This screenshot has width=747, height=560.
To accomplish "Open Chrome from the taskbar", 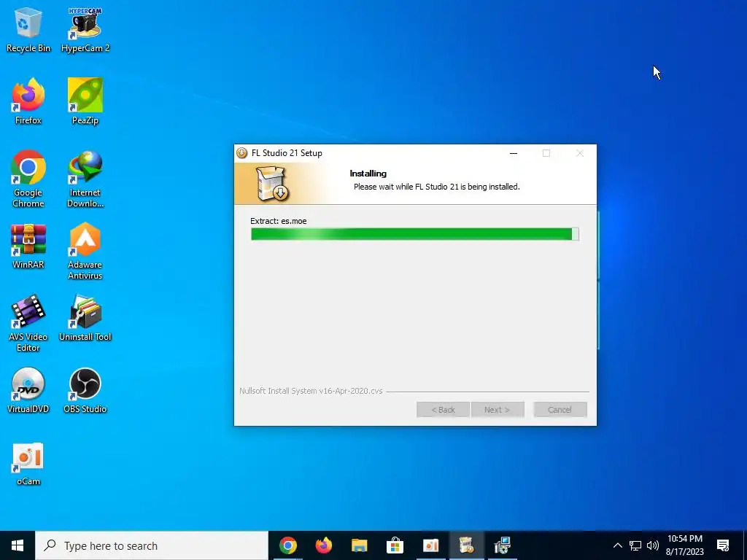I will click(x=287, y=545).
